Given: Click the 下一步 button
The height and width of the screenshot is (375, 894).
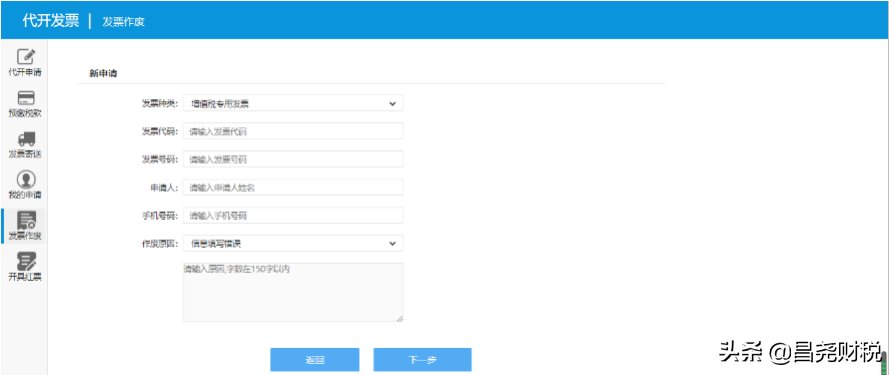Looking at the screenshot, I should pyautogui.click(x=422, y=360).
